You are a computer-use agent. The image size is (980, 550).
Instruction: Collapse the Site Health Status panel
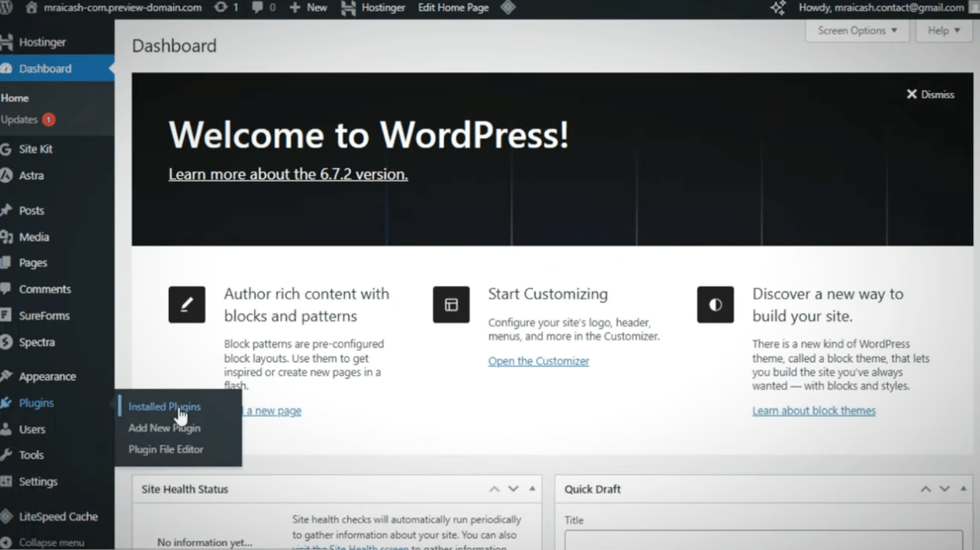(x=532, y=489)
